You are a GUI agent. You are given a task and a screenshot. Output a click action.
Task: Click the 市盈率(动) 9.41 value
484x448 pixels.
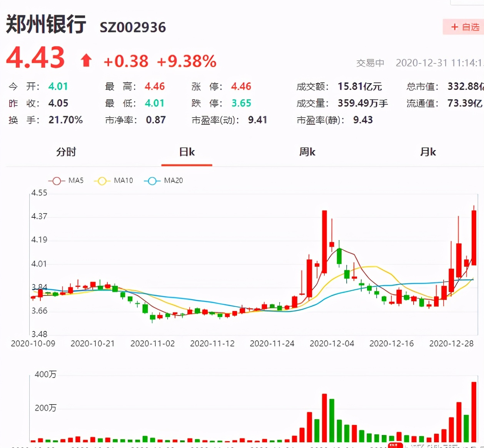click(257, 120)
